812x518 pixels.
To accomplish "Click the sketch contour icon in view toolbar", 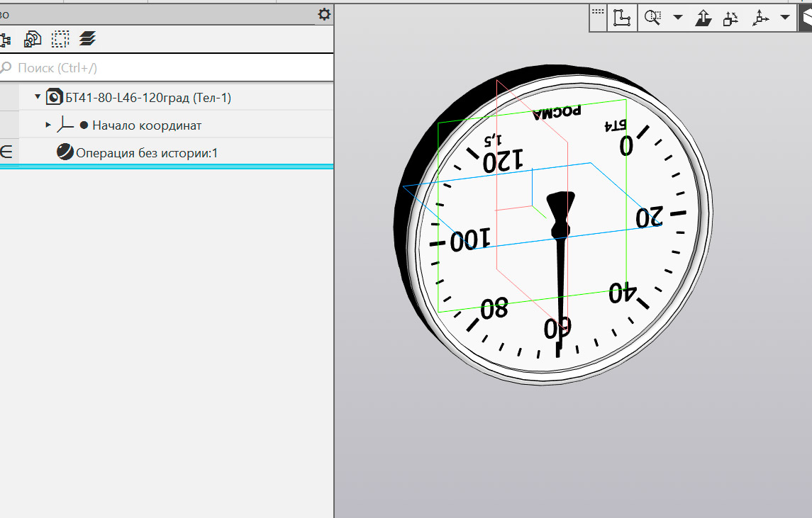I will click(622, 18).
